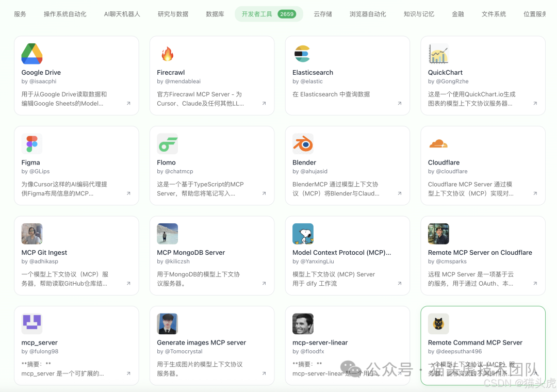Open Flomo card via arrow icon
This screenshot has width=557, height=392.
(264, 193)
